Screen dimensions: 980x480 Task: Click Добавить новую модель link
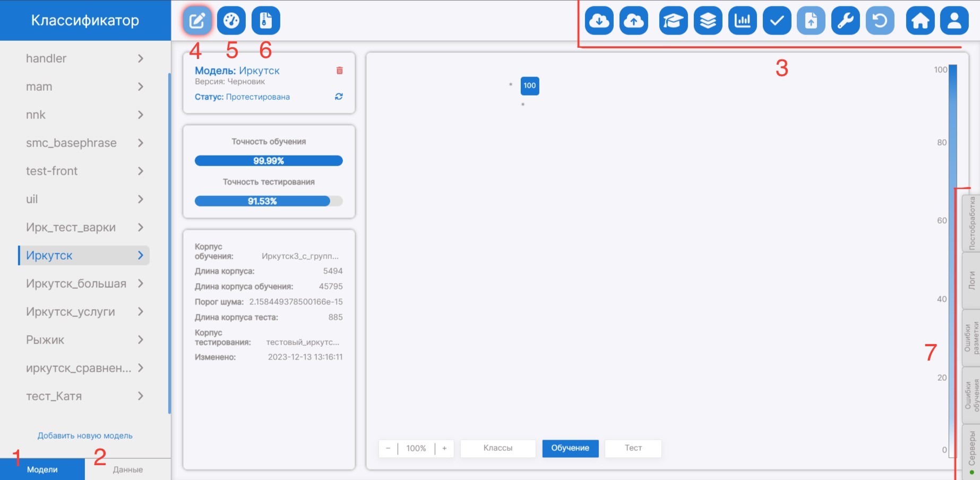pos(85,435)
